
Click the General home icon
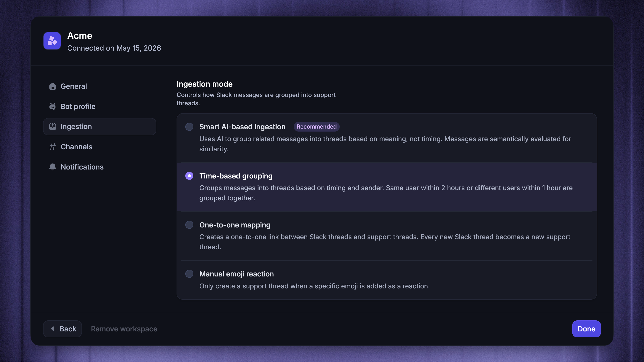point(52,86)
